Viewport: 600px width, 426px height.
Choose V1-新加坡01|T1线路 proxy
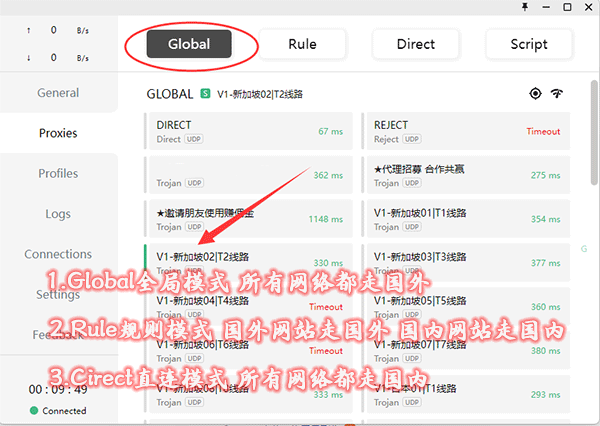pos(465,219)
